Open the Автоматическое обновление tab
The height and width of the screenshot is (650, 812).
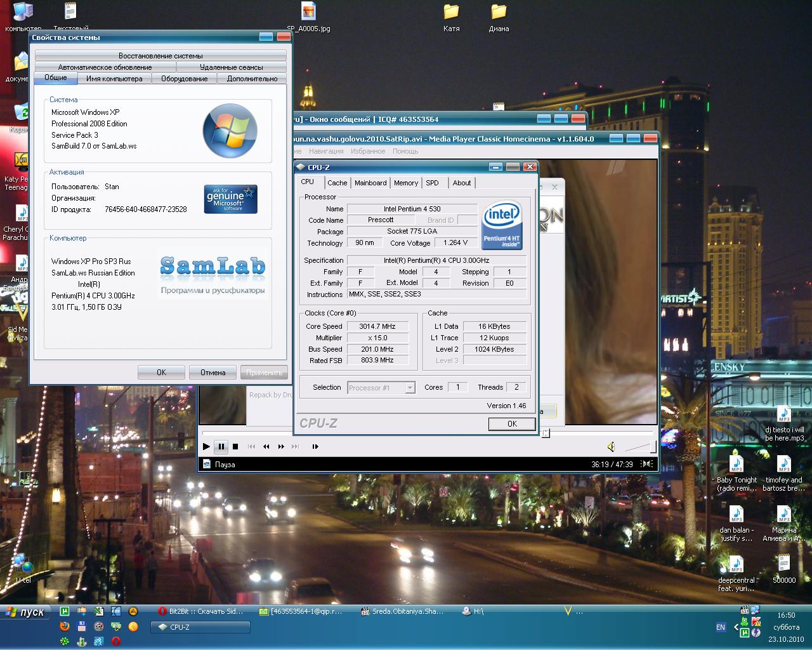[x=105, y=67]
